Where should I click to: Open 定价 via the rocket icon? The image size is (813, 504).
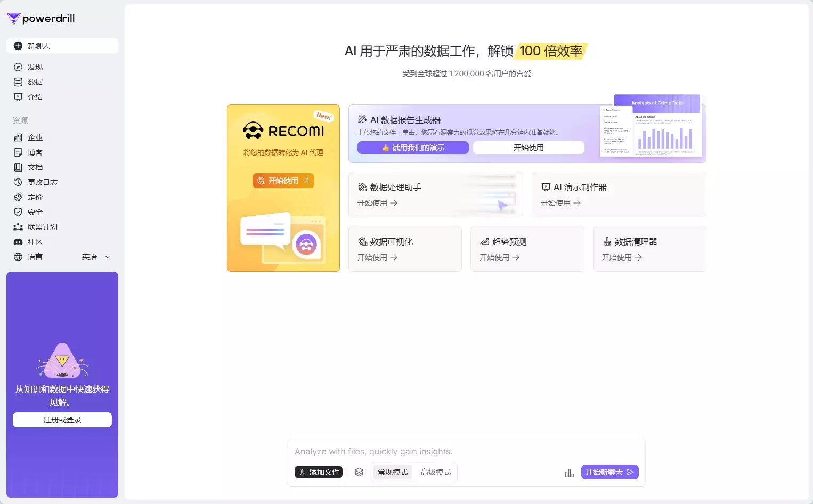point(18,197)
